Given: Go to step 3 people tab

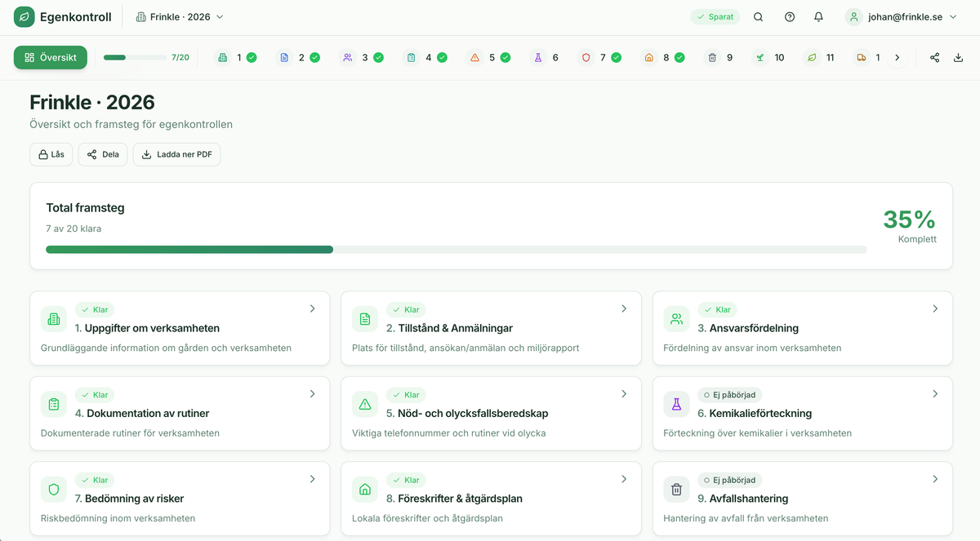Looking at the screenshot, I should tap(362, 58).
